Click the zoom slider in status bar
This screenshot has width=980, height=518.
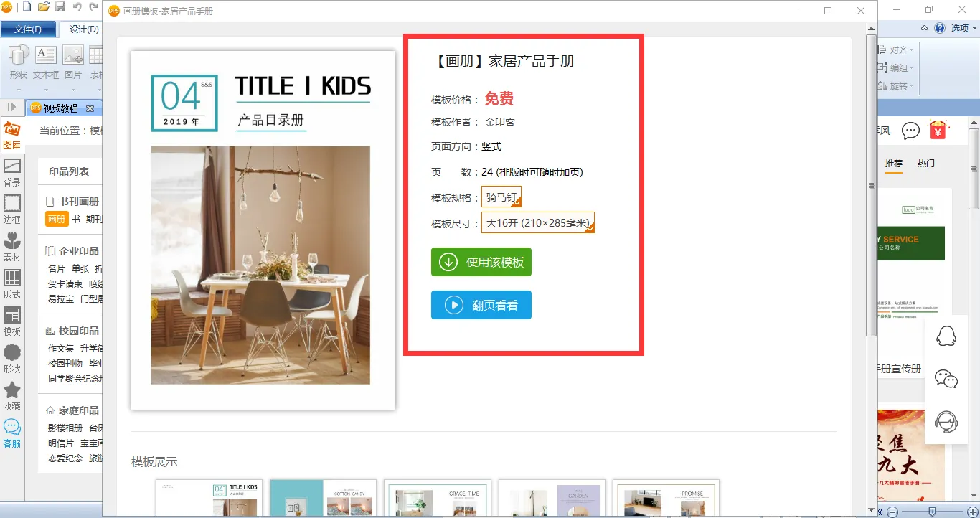[x=931, y=512]
